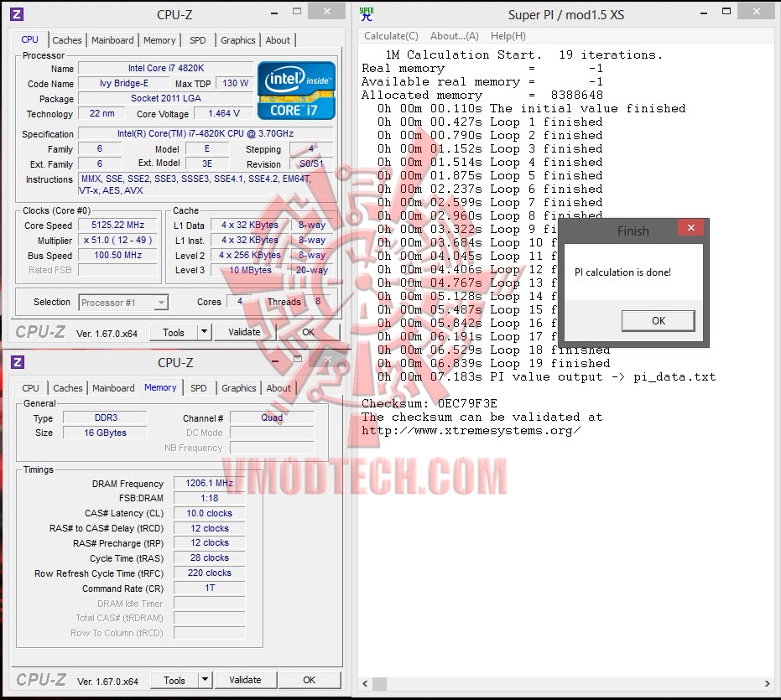Open SPD tab in bottom CPU-Z window
This screenshot has height=700, width=781.
click(198, 388)
